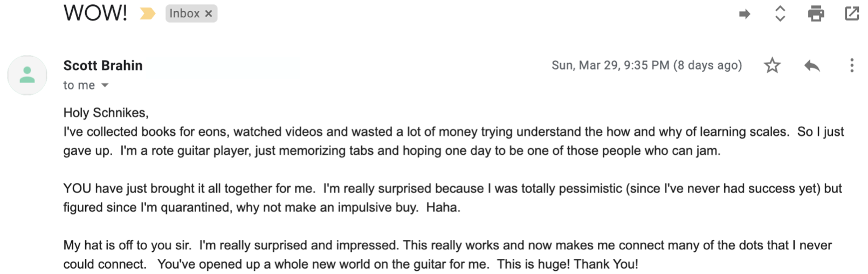Click Scott Brahin's profile avatar

pos(27,76)
